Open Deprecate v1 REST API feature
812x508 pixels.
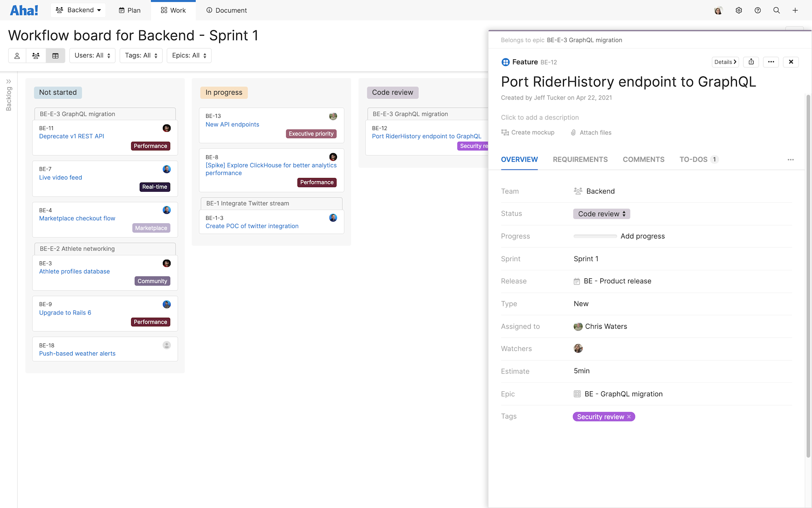click(71, 136)
